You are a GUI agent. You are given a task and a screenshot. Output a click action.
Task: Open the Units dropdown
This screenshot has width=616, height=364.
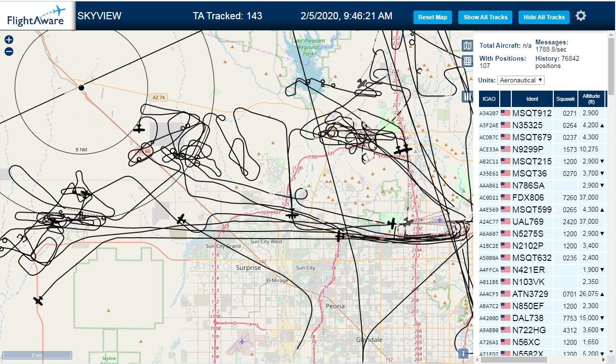[521, 80]
